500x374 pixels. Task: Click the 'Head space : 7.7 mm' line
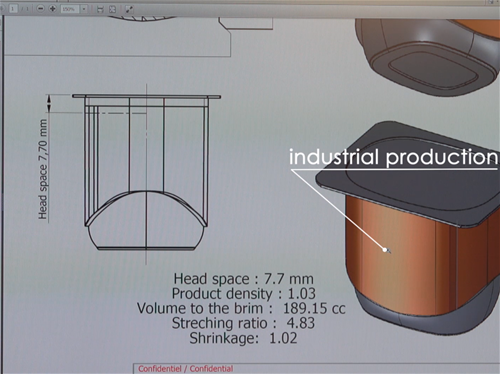244,279
